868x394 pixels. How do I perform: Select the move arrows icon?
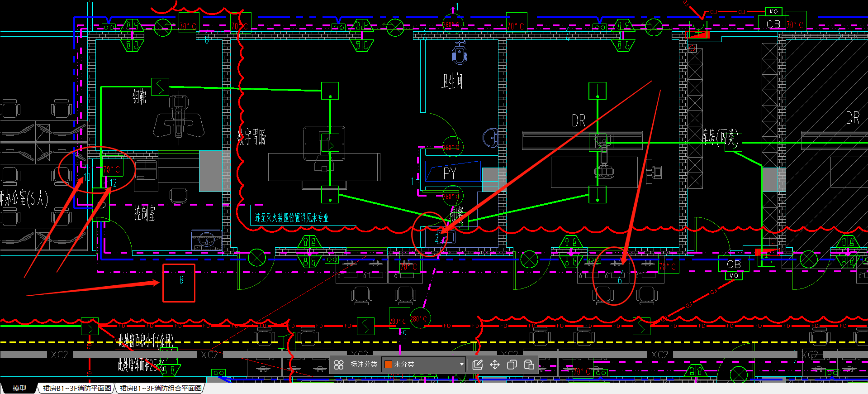click(495, 365)
